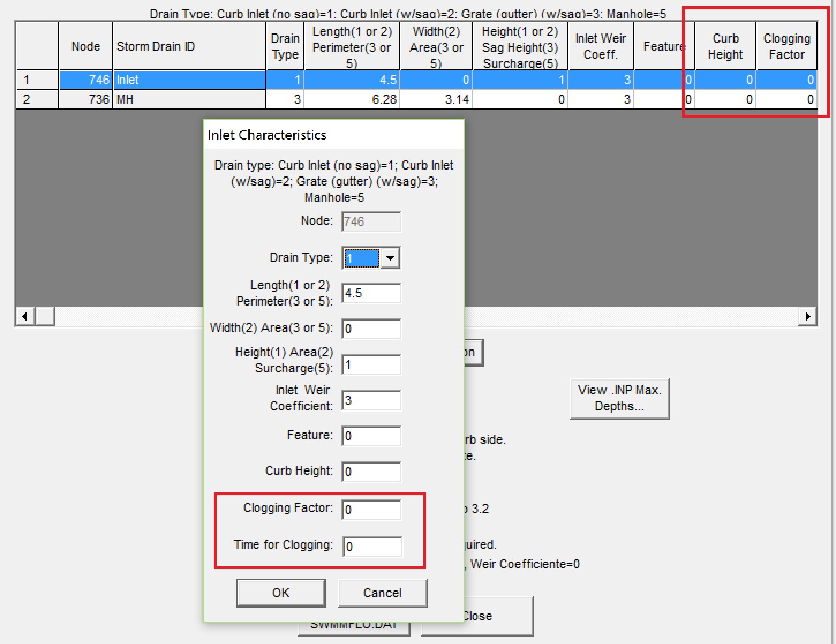Viewport: 836px width, 644px height.
Task: Select node 746 cell in first row
Action: (x=85, y=80)
